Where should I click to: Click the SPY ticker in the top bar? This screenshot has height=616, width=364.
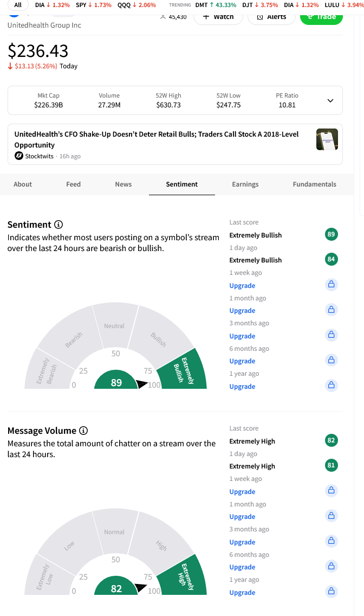(x=94, y=5)
